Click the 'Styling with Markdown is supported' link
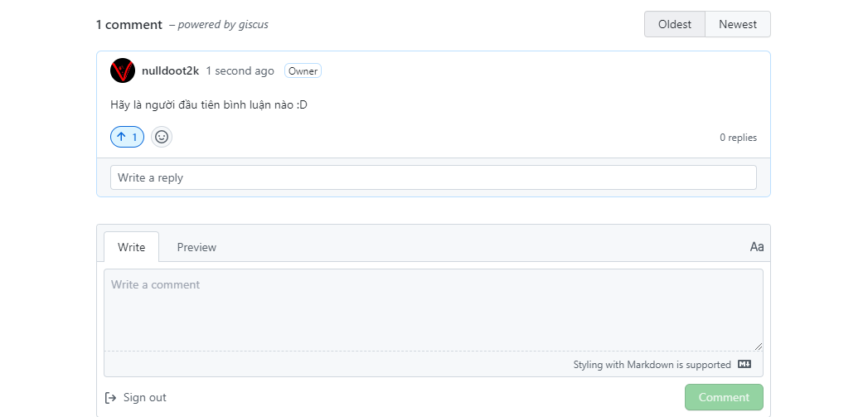Screen dimensions: 868x417 [x=652, y=365]
